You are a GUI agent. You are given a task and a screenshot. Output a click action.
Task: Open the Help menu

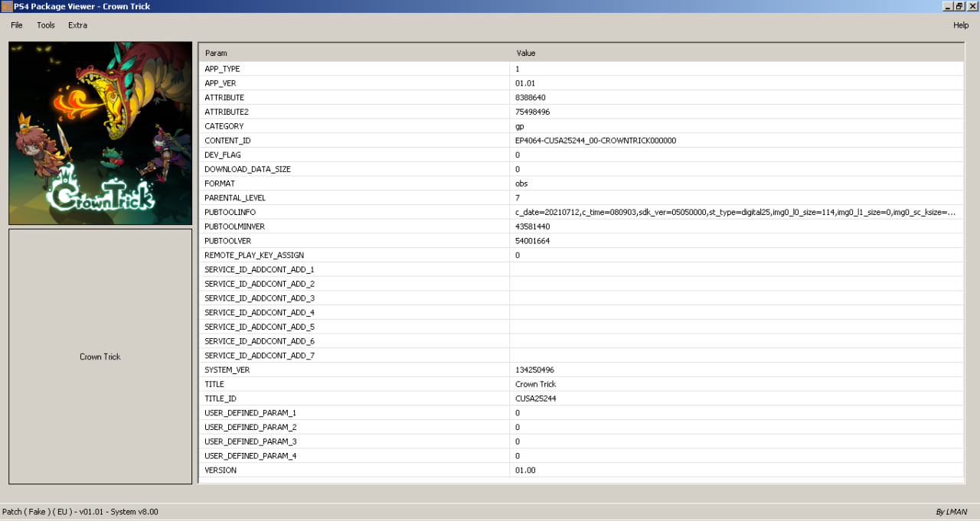point(961,25)
